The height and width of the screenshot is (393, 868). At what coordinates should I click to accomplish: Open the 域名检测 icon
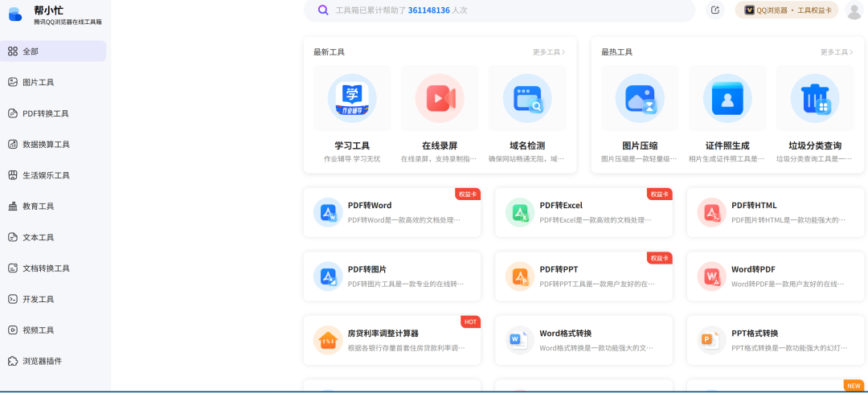click(x=527, y=98)
